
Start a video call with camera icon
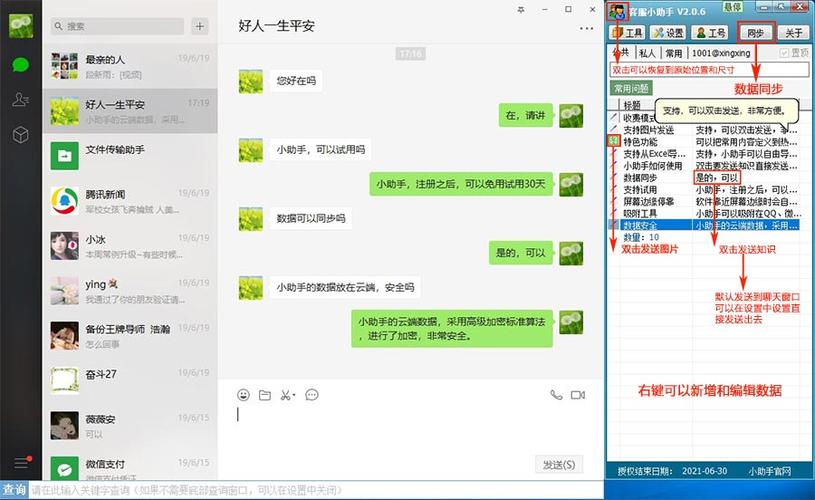[x=578, y=395]
